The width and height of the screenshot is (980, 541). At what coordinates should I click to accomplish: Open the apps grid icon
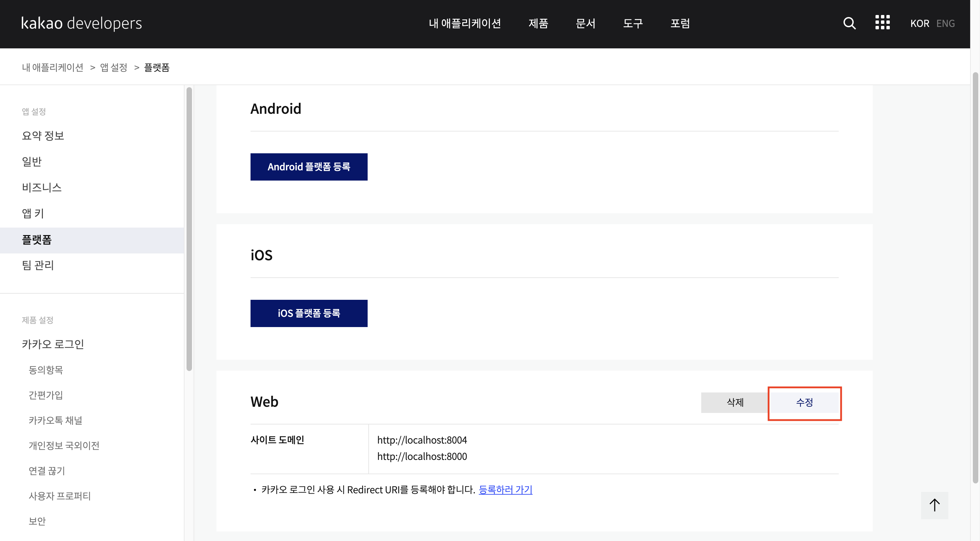tap(882, 22)
